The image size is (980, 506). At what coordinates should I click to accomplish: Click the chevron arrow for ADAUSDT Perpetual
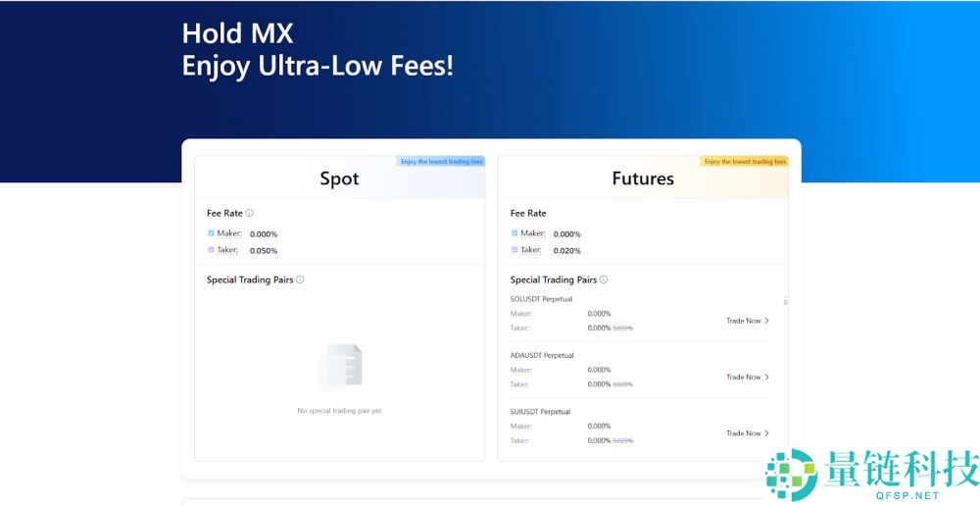coord(767,377)
